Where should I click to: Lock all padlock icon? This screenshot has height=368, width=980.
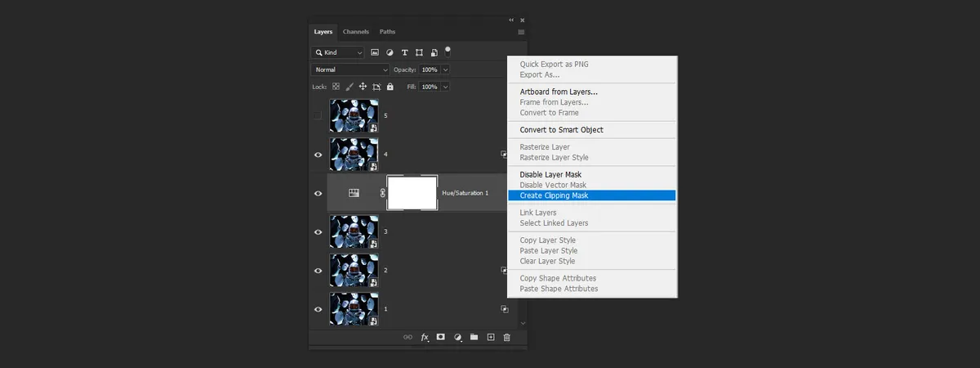click(390, 87)
